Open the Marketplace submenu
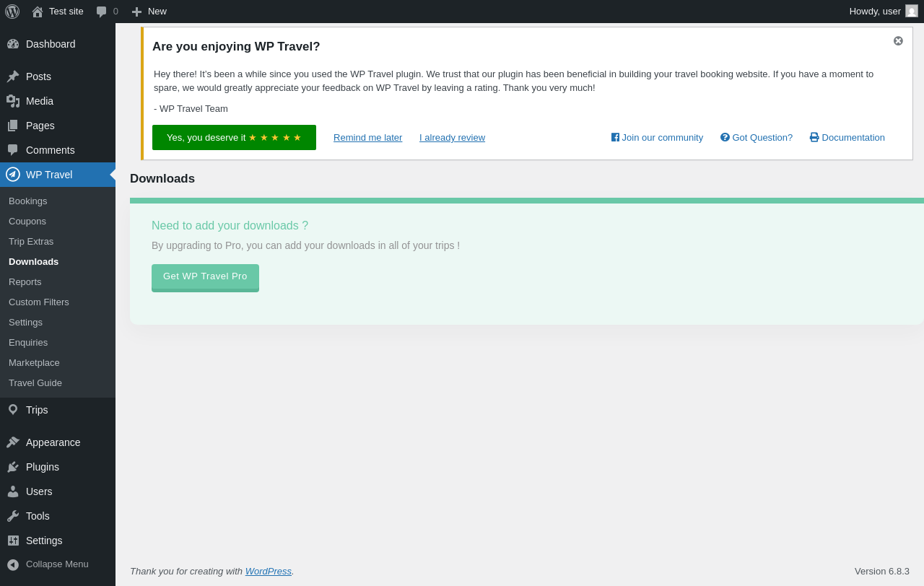Viewport: 924px width, 586px height. 58,363
